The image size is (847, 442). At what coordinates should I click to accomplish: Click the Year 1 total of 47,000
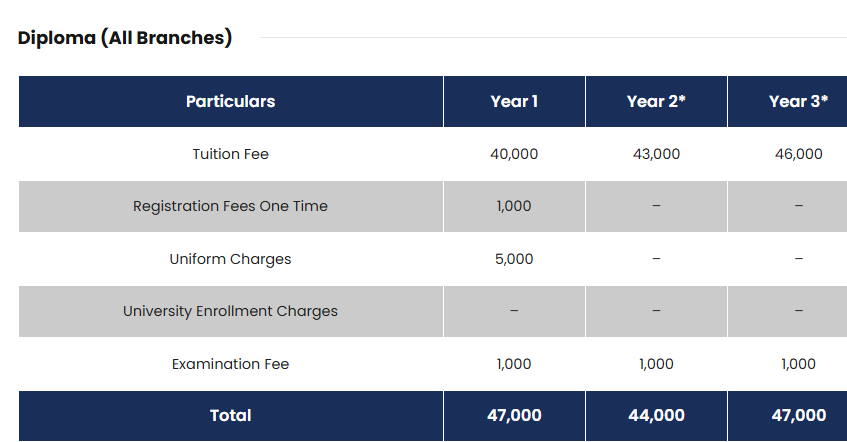click(x=514, y=415)
